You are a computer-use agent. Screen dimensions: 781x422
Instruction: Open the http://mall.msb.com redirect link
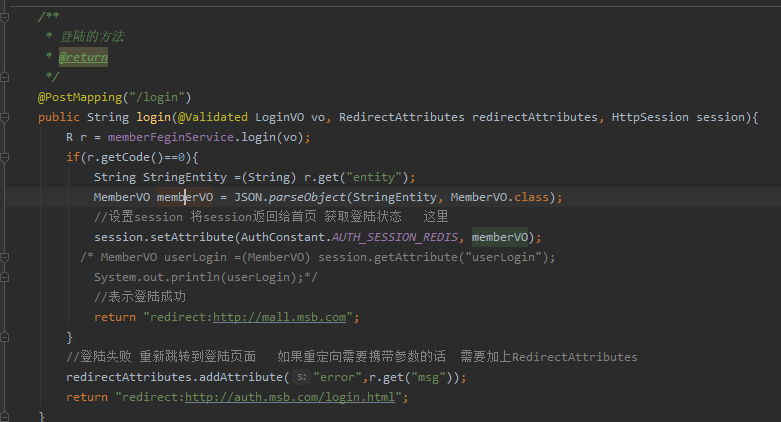click(x=279, y=317)
